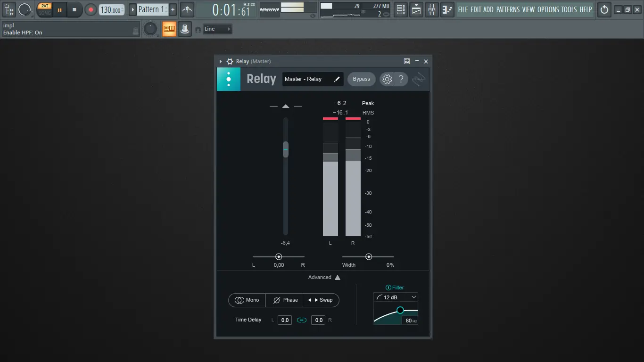The height and width of the screenshot is (362, 644).
Task: Open the TOOLS menu
Action: point(569,9)
